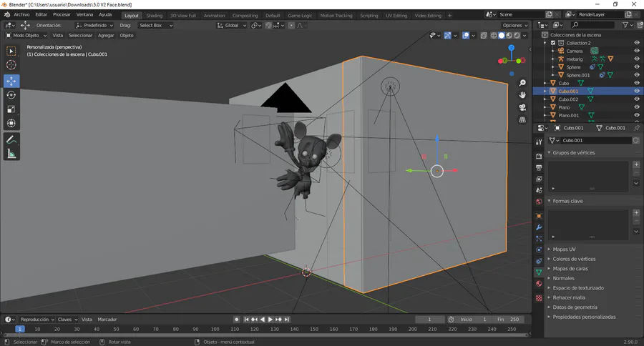Viewport: 644px width, 346px height.
Task: Choose the Move tool in the toolbar
Action: 11,81
